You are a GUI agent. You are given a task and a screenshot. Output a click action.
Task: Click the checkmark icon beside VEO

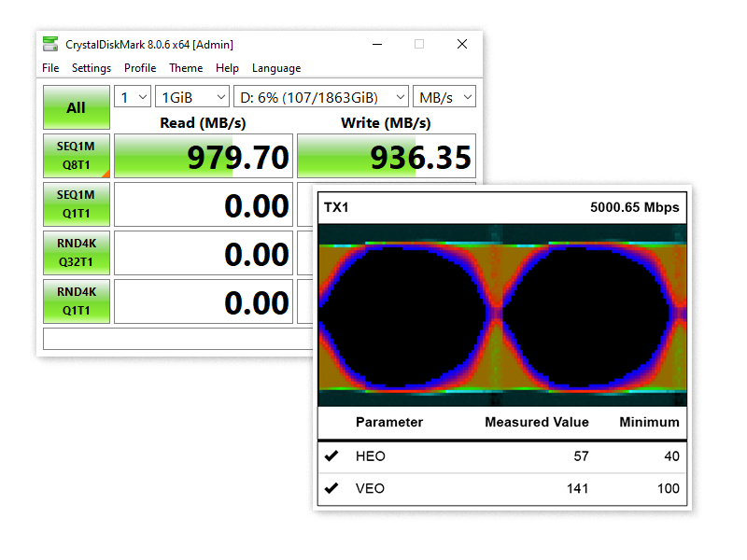pos(331,488)
